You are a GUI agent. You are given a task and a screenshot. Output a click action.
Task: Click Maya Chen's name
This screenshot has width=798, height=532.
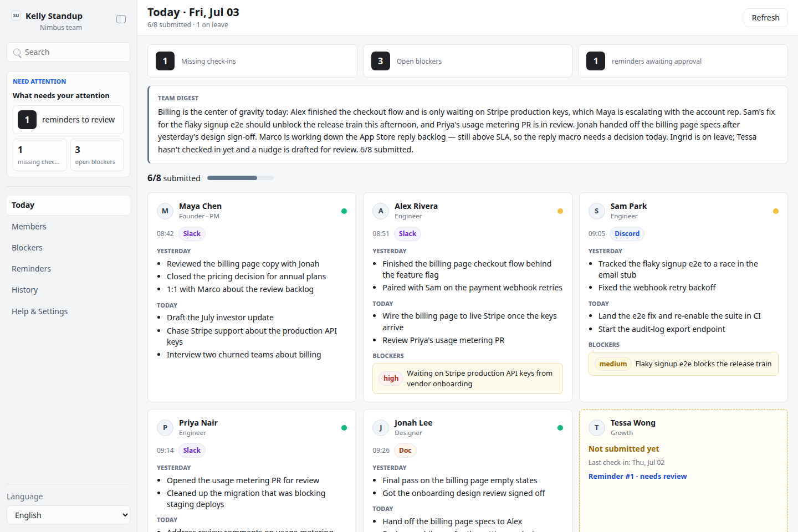coord(200,206)
